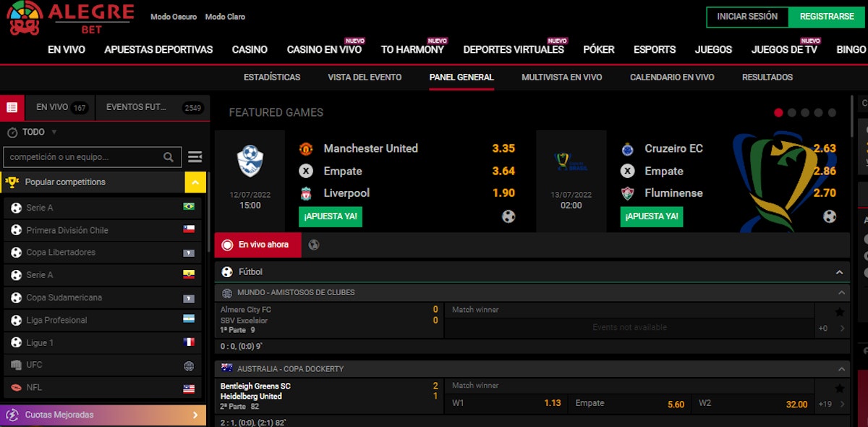The image size is (868, 427).
Task: Click the search magnifier icon
Action: pos(169,157)
